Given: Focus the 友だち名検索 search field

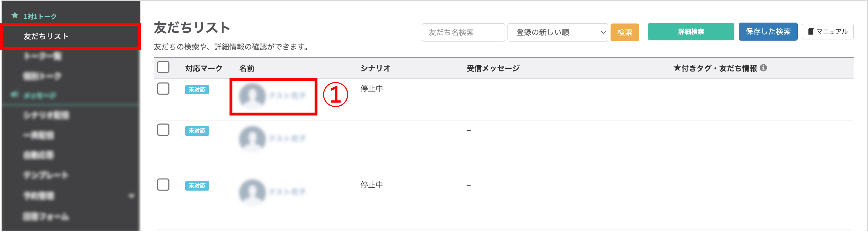Looking at the screenshot, I should pos(463,32).
